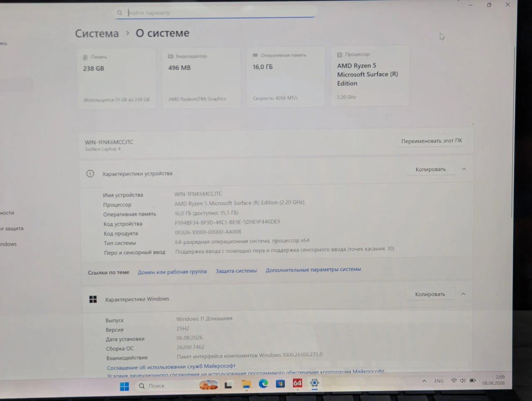Check the battery tray icon
This screenshot has height=401, width=532.
(x=473, y=381)
